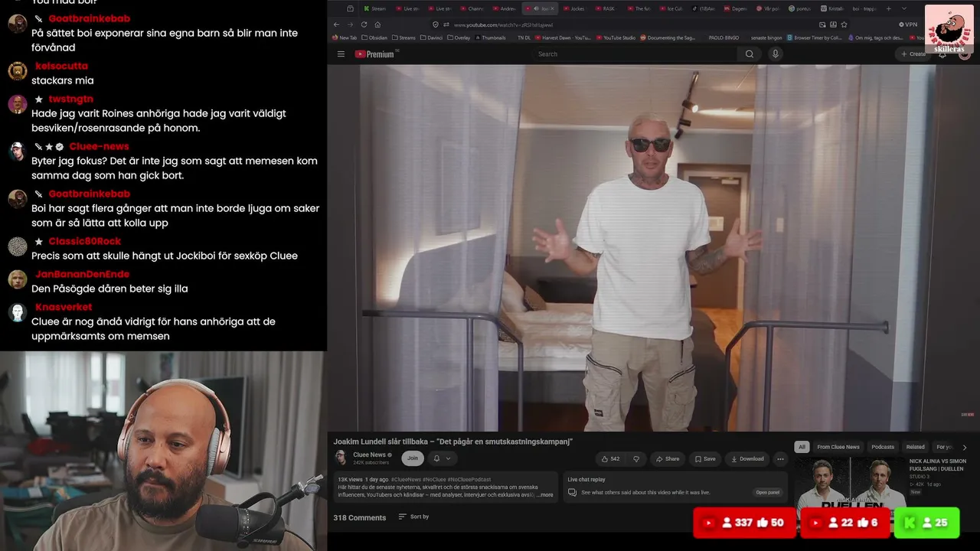Image resolution: width=980 pixels, height=551 pixels.
Task: Open the Sort by comments dropdown
Action: 414,517
